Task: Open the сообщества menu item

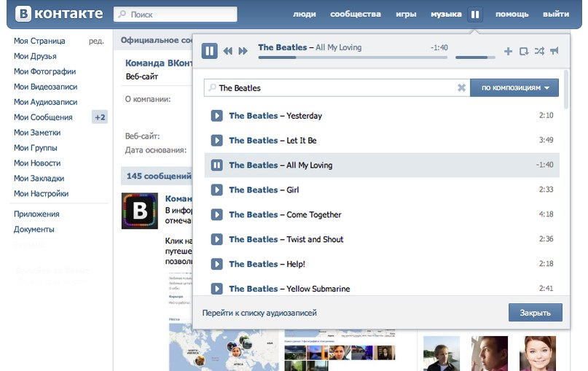Action: [356, 15]
